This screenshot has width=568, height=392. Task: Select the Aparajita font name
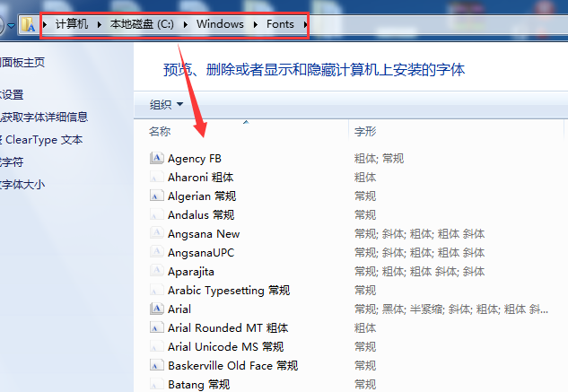191,272
